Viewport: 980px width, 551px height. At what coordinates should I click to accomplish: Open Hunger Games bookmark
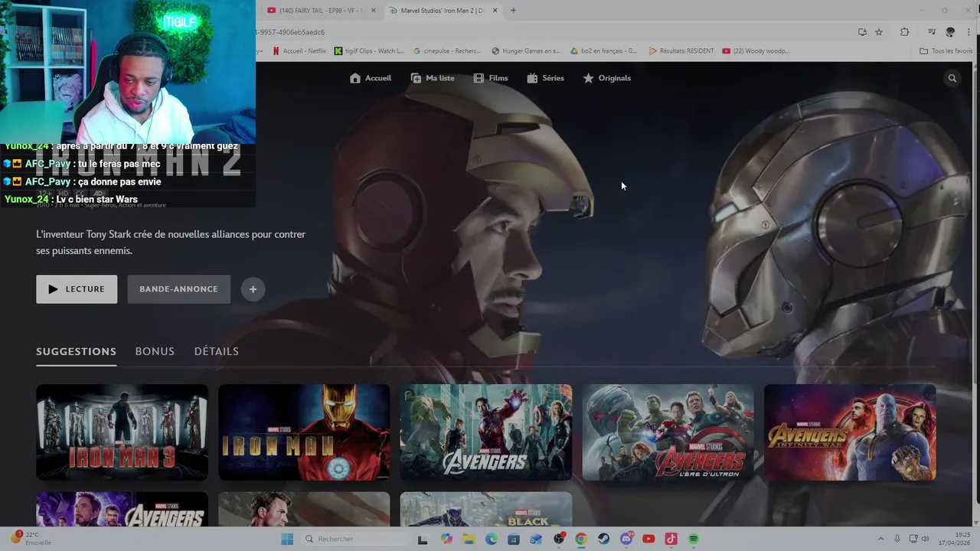526,51
